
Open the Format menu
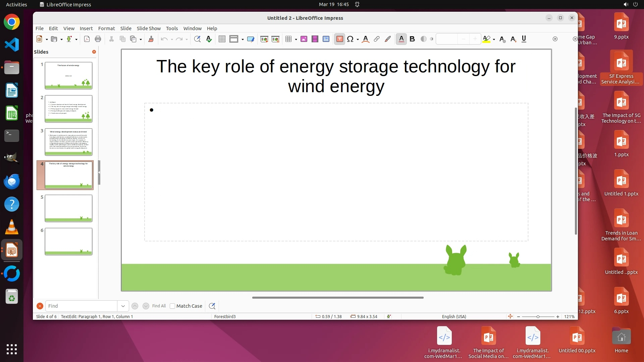coord(106,28)
